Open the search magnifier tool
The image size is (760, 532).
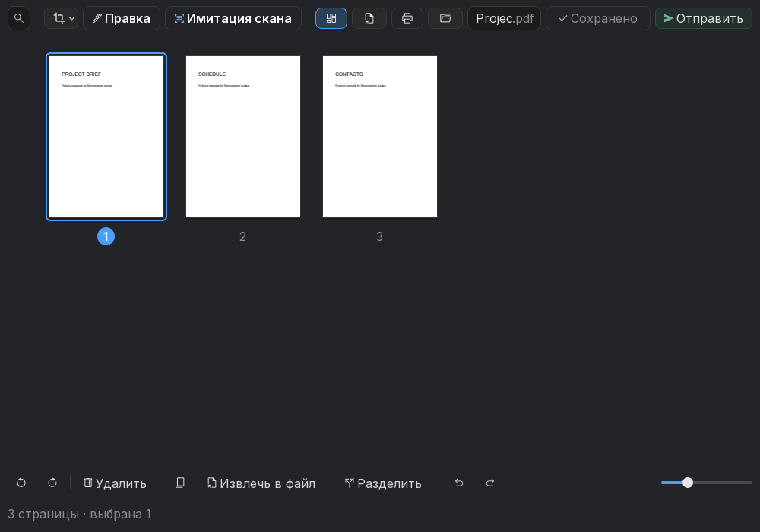click(x=19, y=18)
